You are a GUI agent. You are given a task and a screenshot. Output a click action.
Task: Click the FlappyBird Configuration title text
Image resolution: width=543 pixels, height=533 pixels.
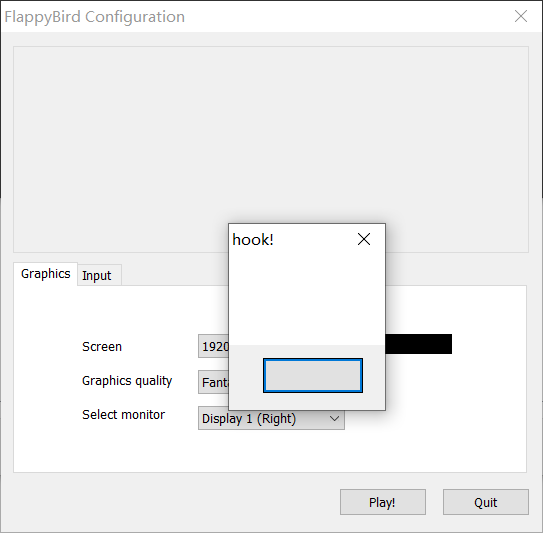tap(95, 17)
